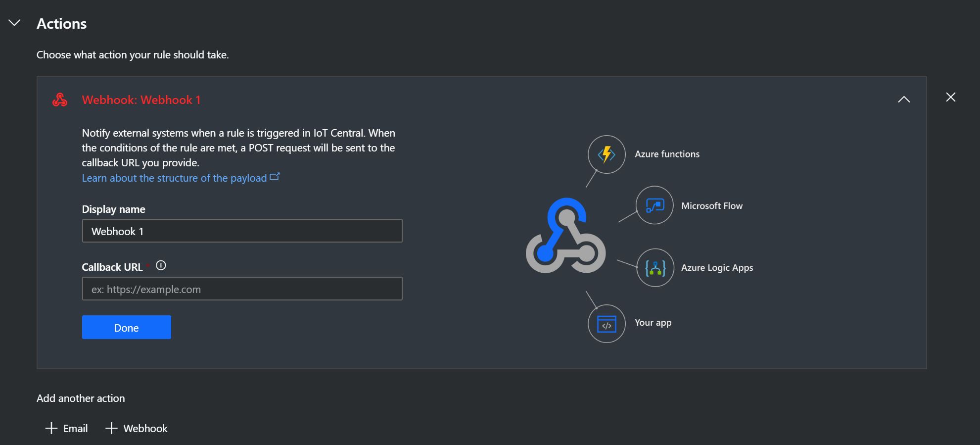The width and height of the screenshot is (980, 445).
Task: Select the Azure functions label
Action: [667, 154]
